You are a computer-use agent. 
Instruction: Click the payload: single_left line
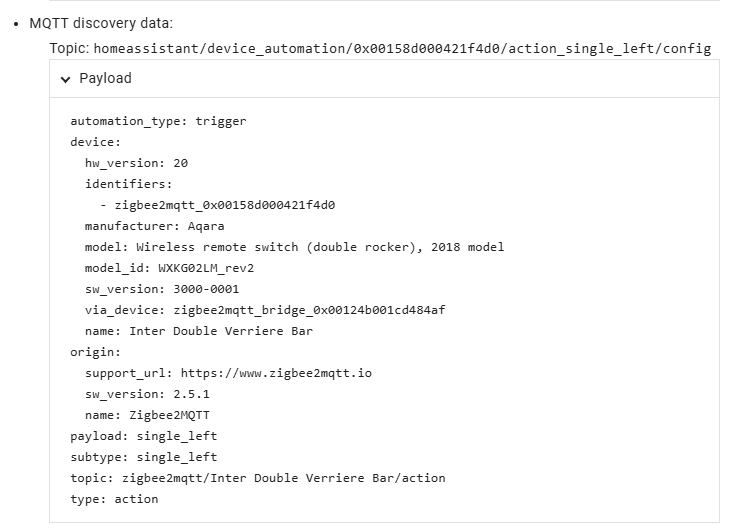(x=143, y=436)
